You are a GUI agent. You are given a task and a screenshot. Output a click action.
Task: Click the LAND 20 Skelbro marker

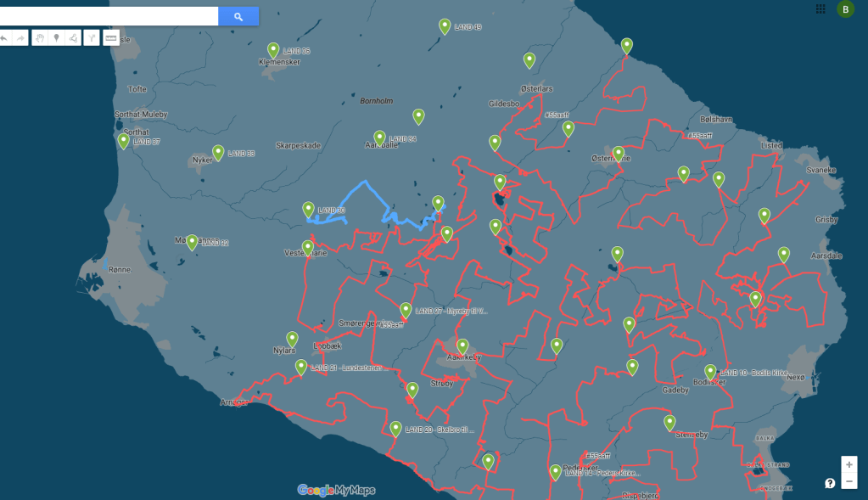click(395, 428)
